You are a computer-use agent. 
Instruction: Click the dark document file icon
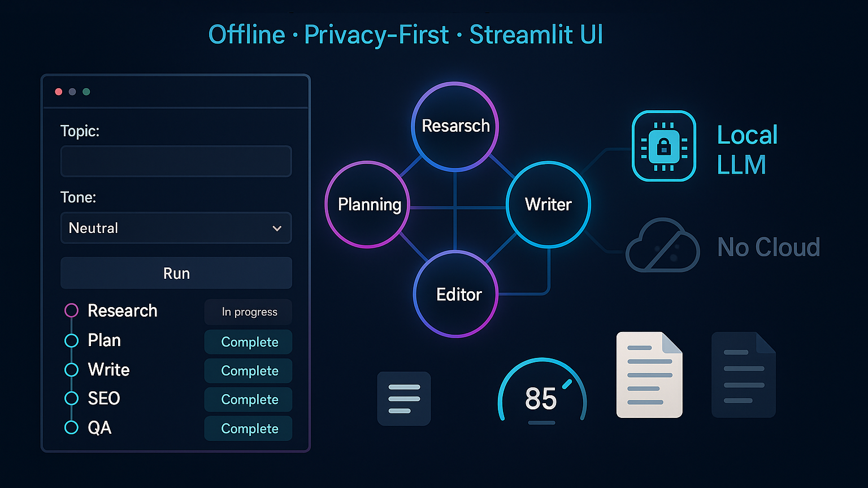click(x=743, y=374)
